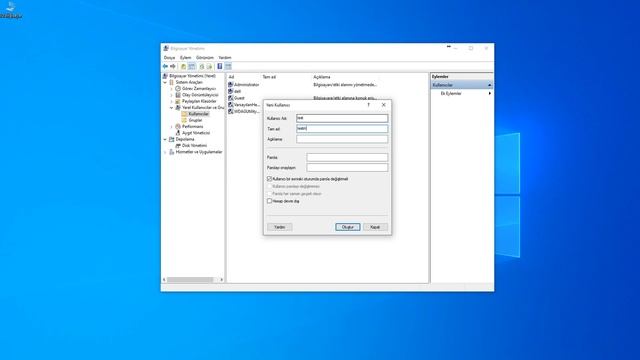Open the Dosya menu

pos(169,58)
